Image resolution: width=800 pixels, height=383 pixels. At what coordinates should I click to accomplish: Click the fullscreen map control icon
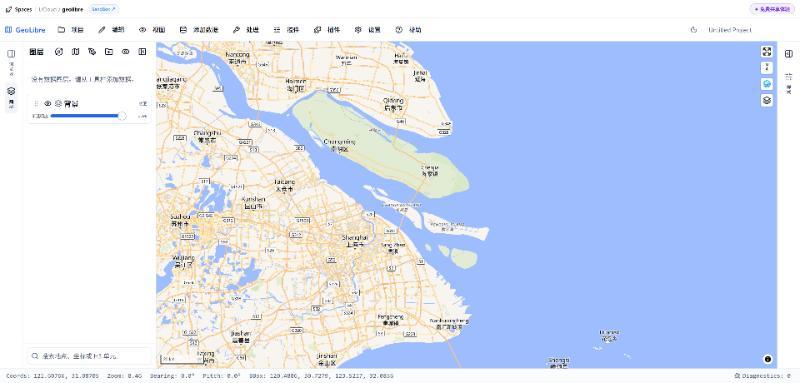(766, 52)
